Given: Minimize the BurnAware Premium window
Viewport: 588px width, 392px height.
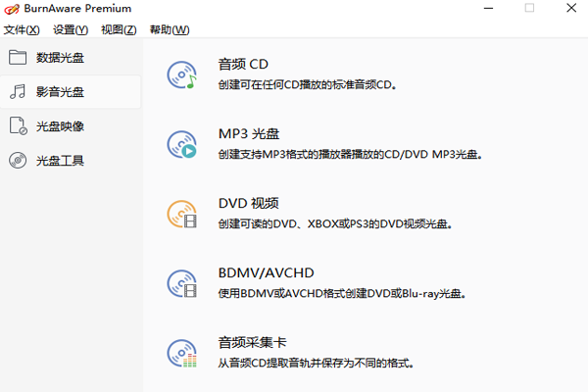Looking at the screenshot, I should coord(488,8).
